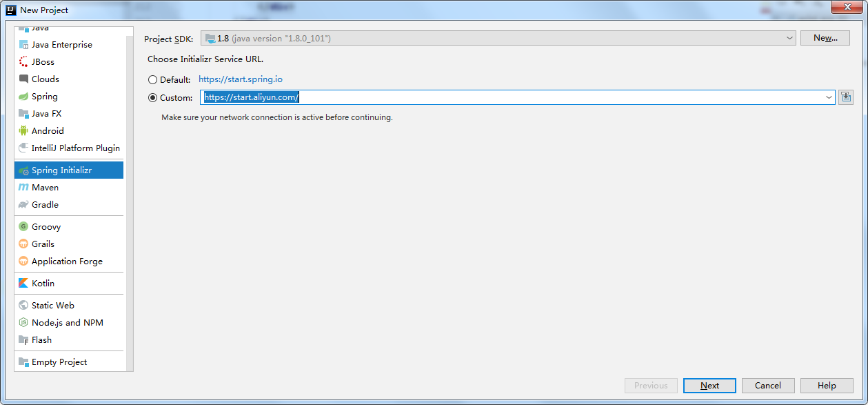The image size is (868, 405).
Task: Select the Groovy 'G' icon
Action: [24, 227]
